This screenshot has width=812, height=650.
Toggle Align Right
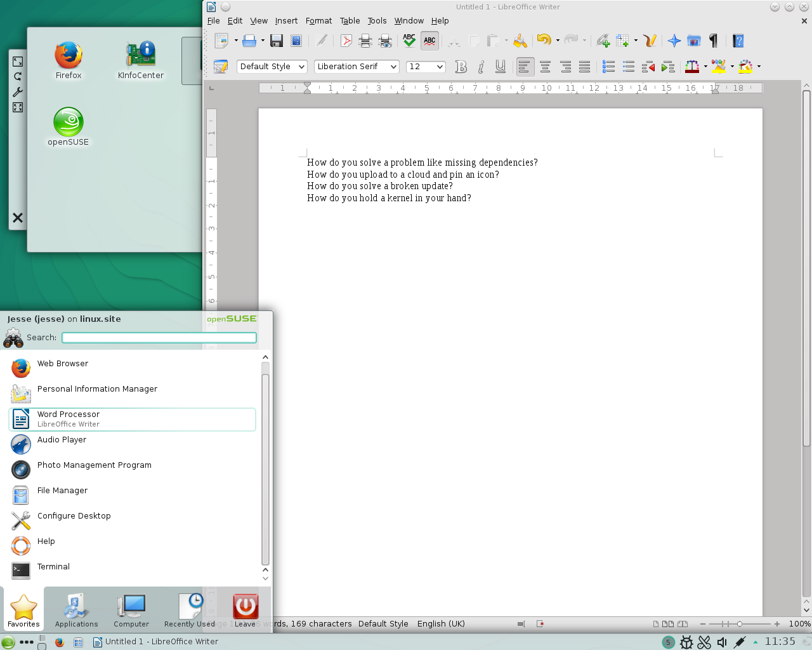point(565,67)
